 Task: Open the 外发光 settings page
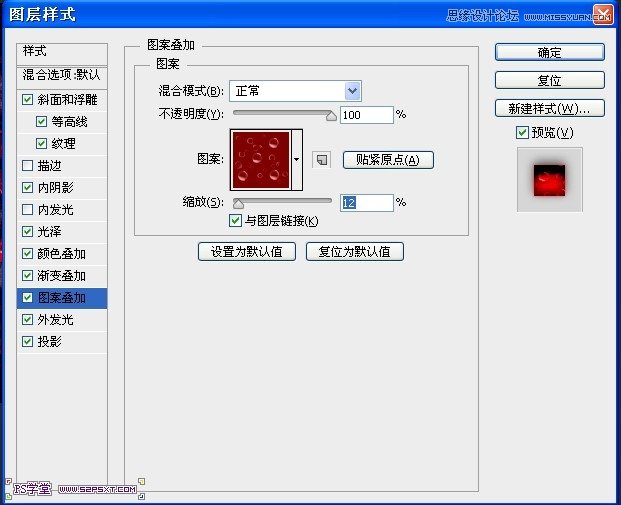(x=55, y=319)
